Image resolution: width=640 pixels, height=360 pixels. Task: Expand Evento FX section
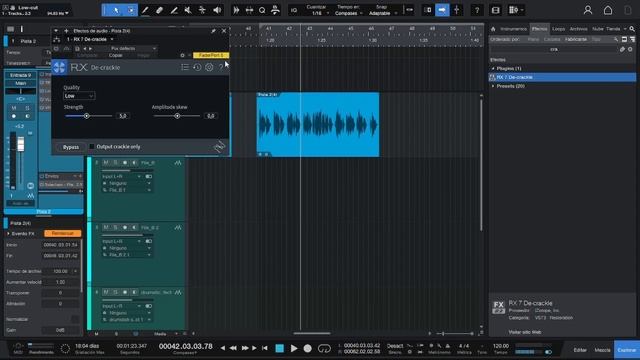(x=8, y=234)
